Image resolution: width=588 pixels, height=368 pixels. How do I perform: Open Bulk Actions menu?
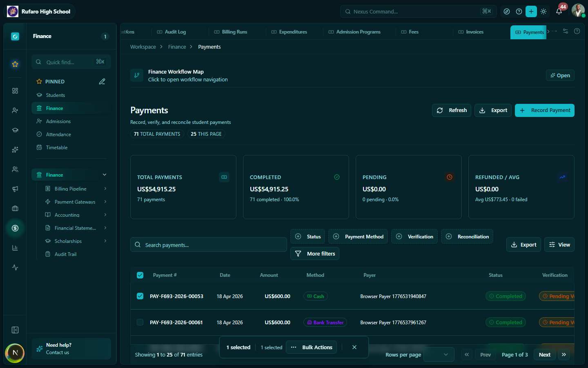click(312, 347)
